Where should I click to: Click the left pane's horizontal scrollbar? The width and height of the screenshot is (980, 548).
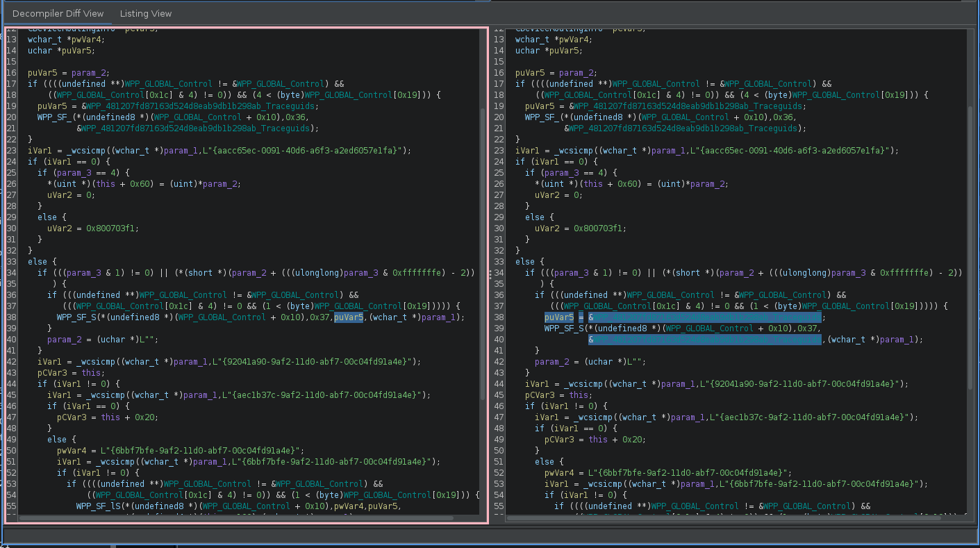[x=236, y=518]
